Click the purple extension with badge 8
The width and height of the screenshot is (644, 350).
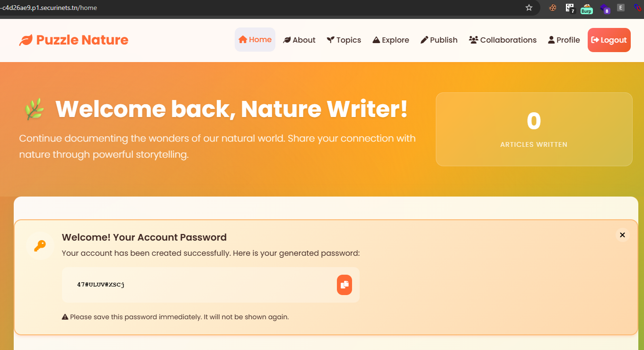point(604,8)
